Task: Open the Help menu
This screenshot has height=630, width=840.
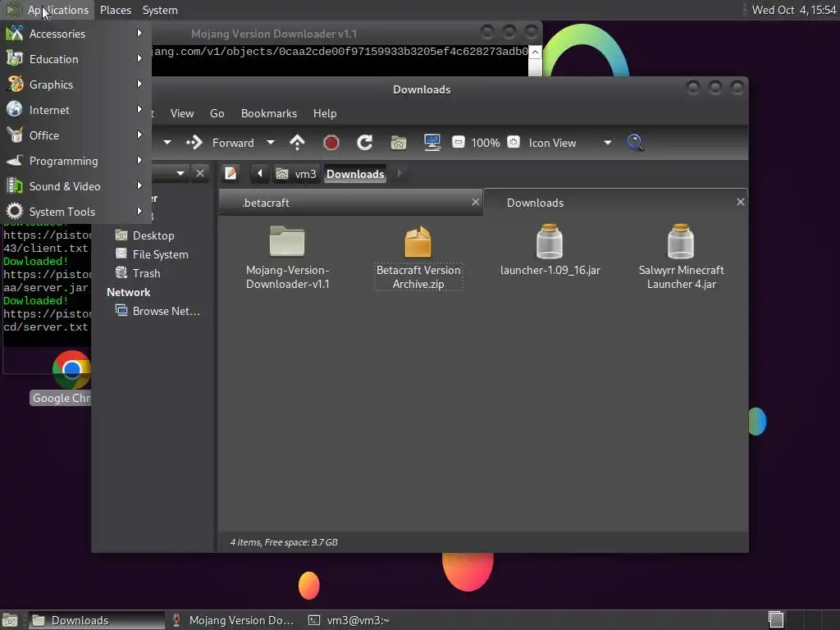Action: click(325, 113)
